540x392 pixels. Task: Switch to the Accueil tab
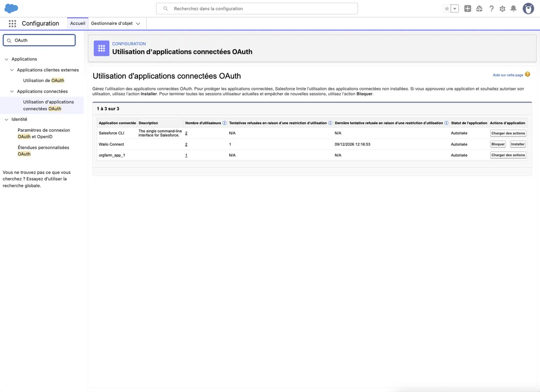pyautogui.click(x=77, y=23)
